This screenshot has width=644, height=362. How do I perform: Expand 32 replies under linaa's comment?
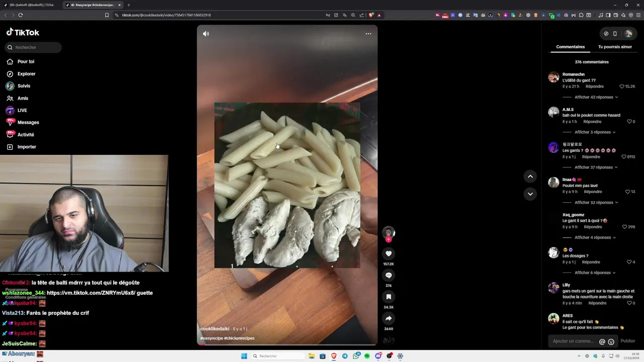point(596,203)
